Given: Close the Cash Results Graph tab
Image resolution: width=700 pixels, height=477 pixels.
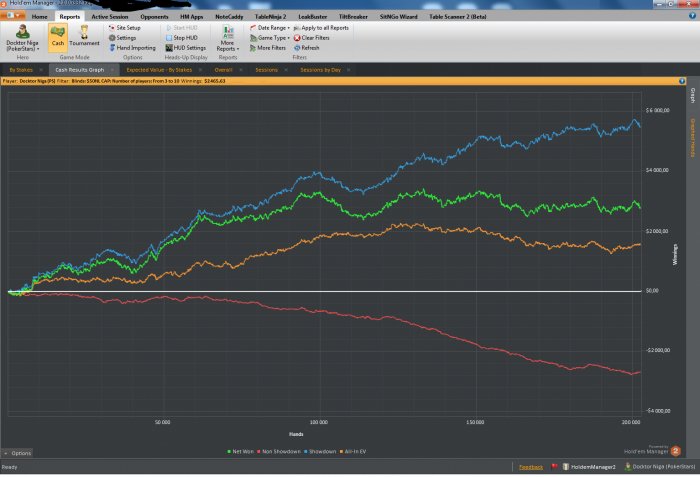Looking at the screenshot, I should 112,70.
